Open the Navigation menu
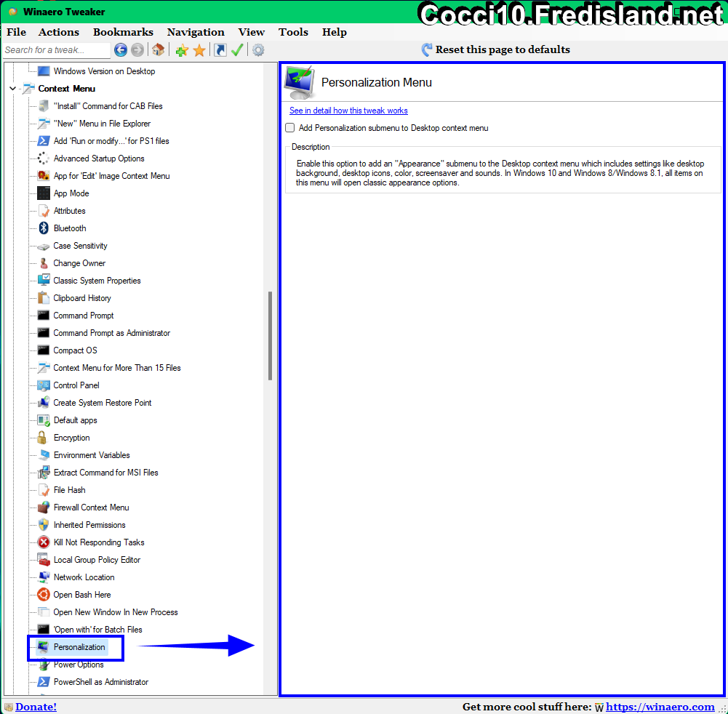 click(196, 32)
